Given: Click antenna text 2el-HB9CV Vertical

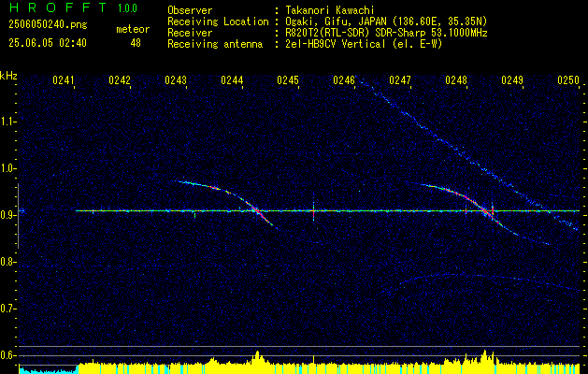Looking at the screenshot, I should coord(335,44).
